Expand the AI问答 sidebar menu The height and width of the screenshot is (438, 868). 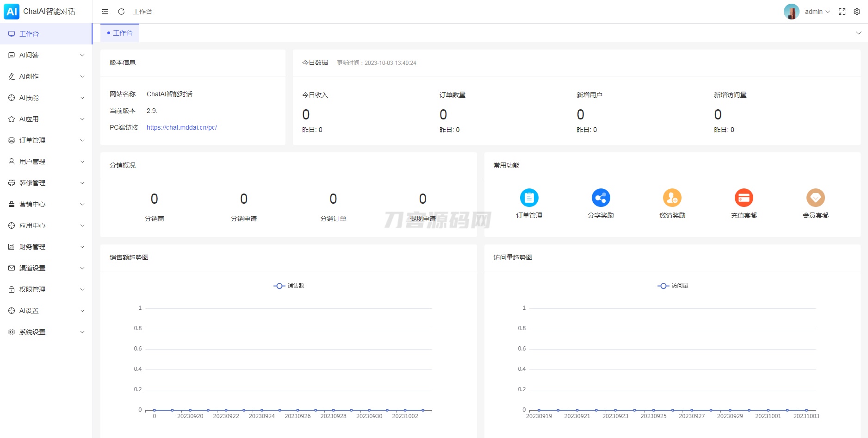[46, 55]
